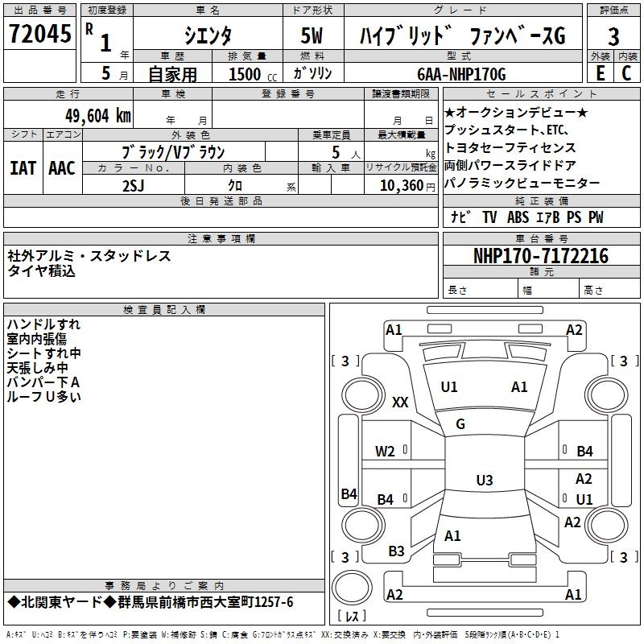This screenshot has width=644, height=644.
Task: Select inspector note ハンドルすれ
Action: pos(43,324)
